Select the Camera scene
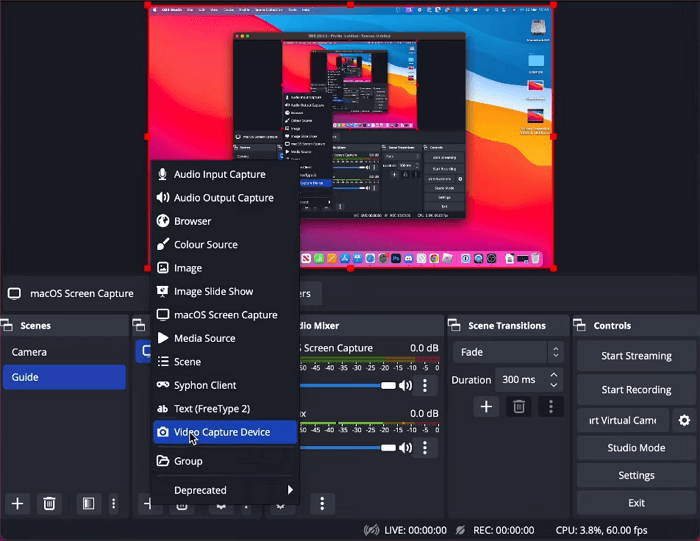This screenshot has height=541, width=700. (x=64, y=352)
